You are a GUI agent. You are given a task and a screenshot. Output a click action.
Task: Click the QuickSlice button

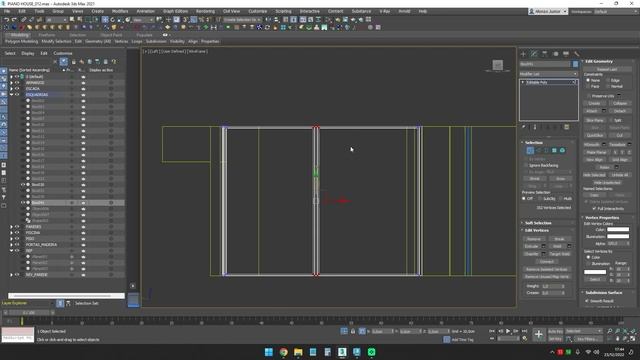(595, 136)
